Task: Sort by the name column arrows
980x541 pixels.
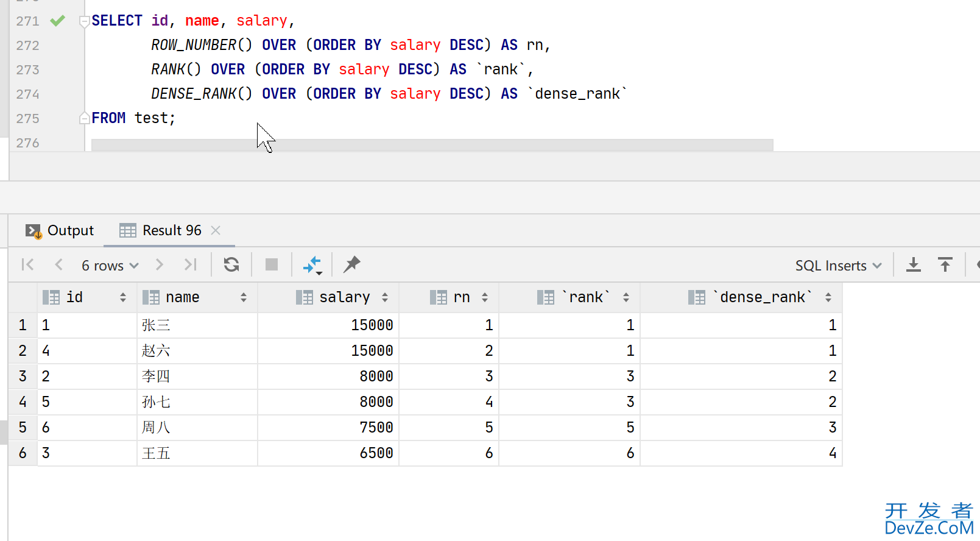Action: coord(244,297)
